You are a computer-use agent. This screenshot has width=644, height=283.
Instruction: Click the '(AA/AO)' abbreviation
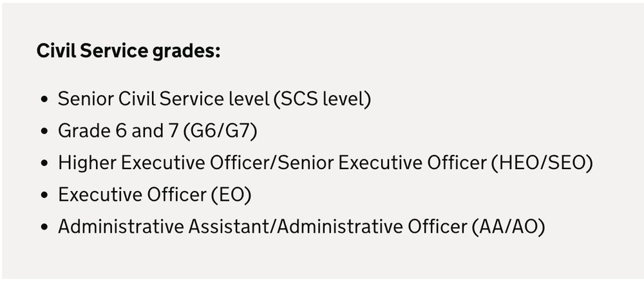coord(507,227)
